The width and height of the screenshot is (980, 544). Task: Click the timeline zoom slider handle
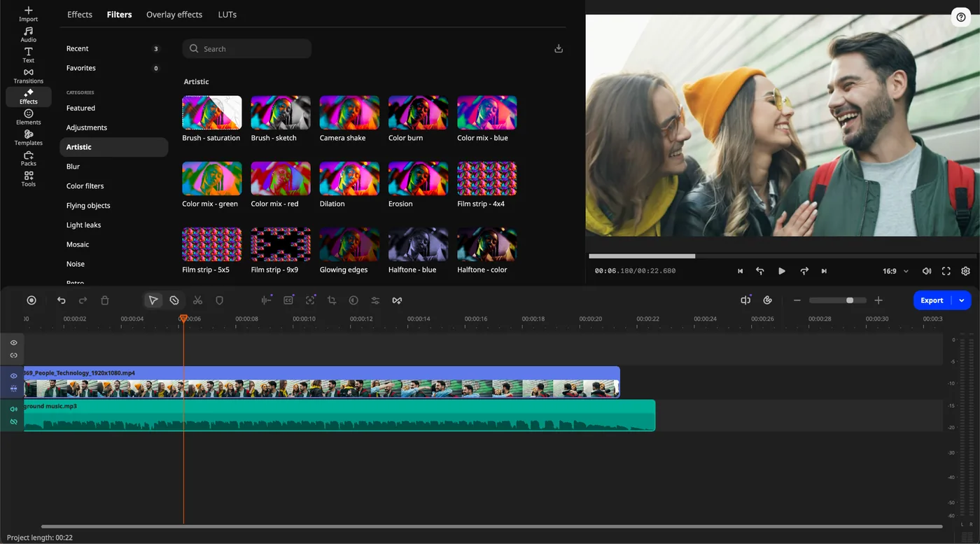click(850, 300)
